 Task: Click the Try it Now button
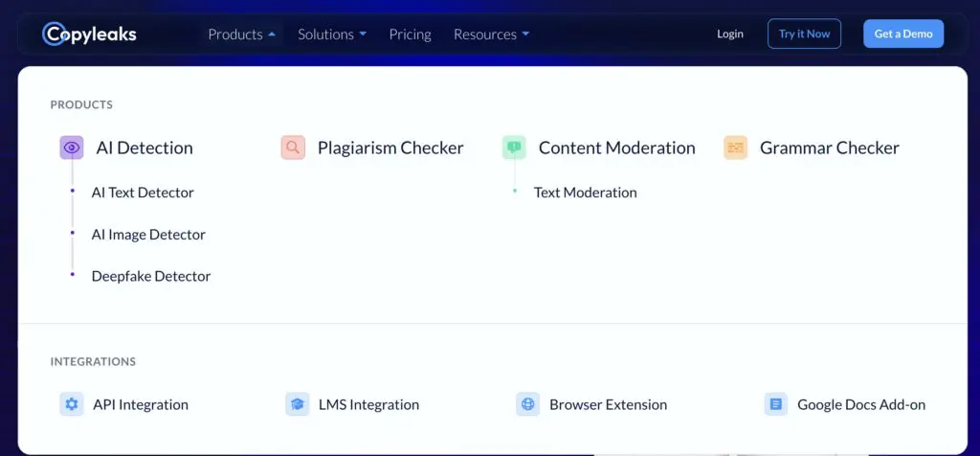click(804, 34)
